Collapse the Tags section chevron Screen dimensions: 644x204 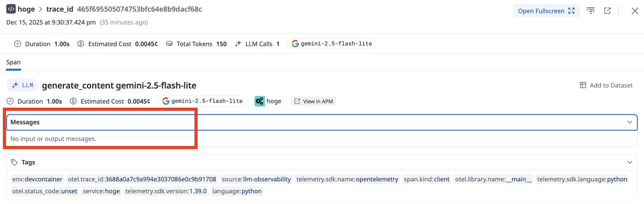(x=630, y=162)
